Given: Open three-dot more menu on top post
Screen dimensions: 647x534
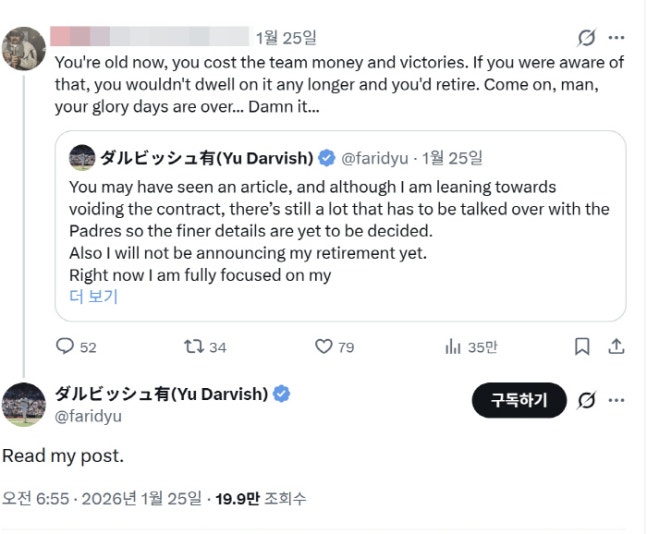Looking at the screenshot, I should pos(616,38).
